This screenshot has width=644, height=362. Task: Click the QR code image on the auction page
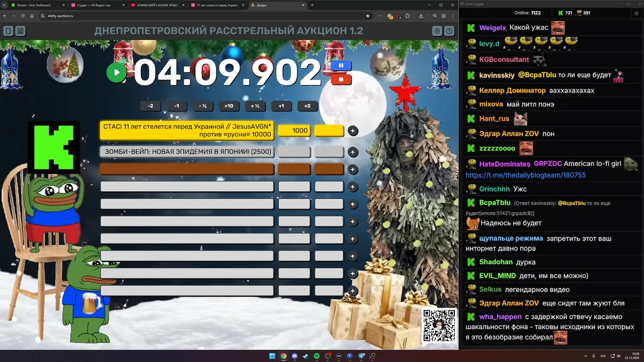(x=439, y=325)
